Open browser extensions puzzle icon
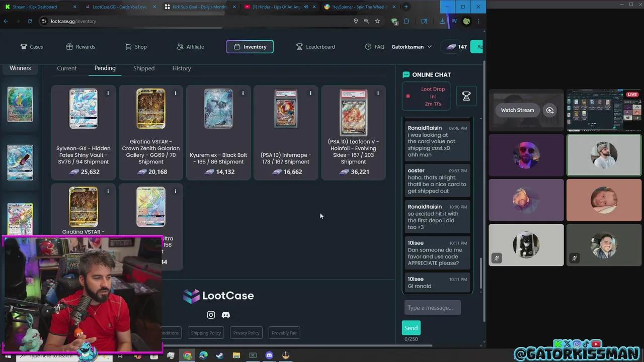Image resolution: width=644 pixels, height=362 pixels. click(x=407, y=21)
